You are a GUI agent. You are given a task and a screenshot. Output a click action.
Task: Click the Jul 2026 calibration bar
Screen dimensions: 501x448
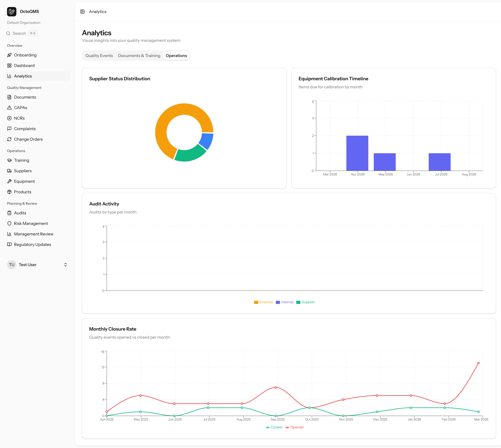tap(439, 162)
